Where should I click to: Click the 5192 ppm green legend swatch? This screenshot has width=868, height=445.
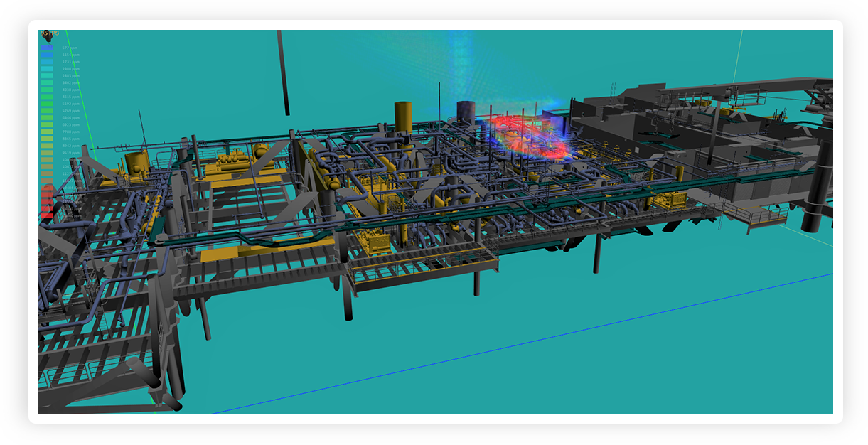(47, 104)
